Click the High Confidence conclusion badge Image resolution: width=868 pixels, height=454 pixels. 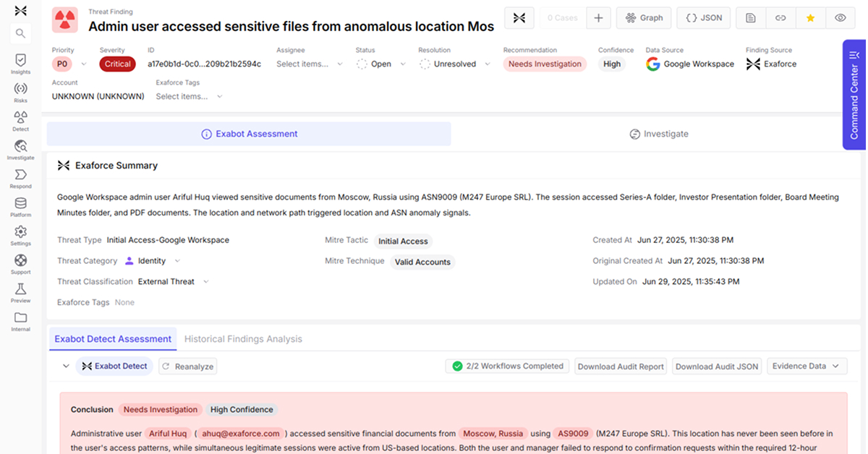tap(242, 410)
